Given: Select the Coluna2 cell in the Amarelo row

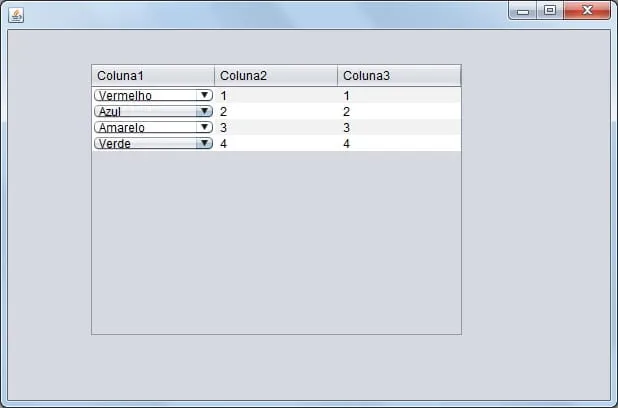Looking at the screenshot, I should pos(276,127).
